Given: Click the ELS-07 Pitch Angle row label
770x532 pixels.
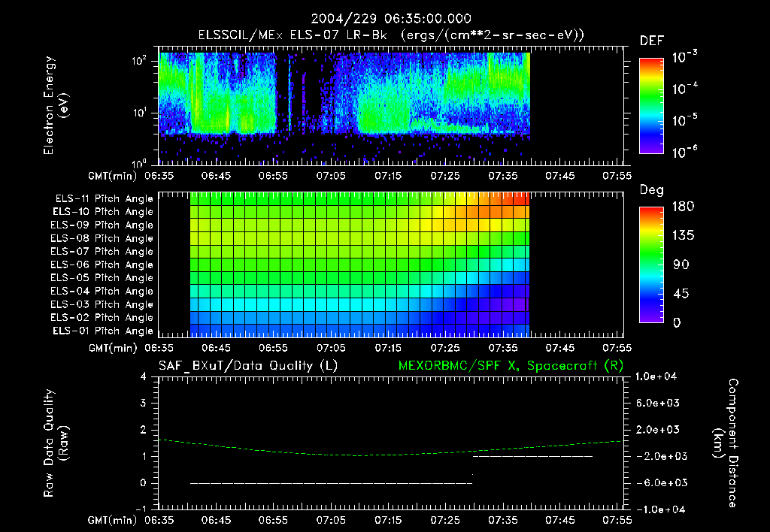Looking at the screenshot, I should point(102,252).
